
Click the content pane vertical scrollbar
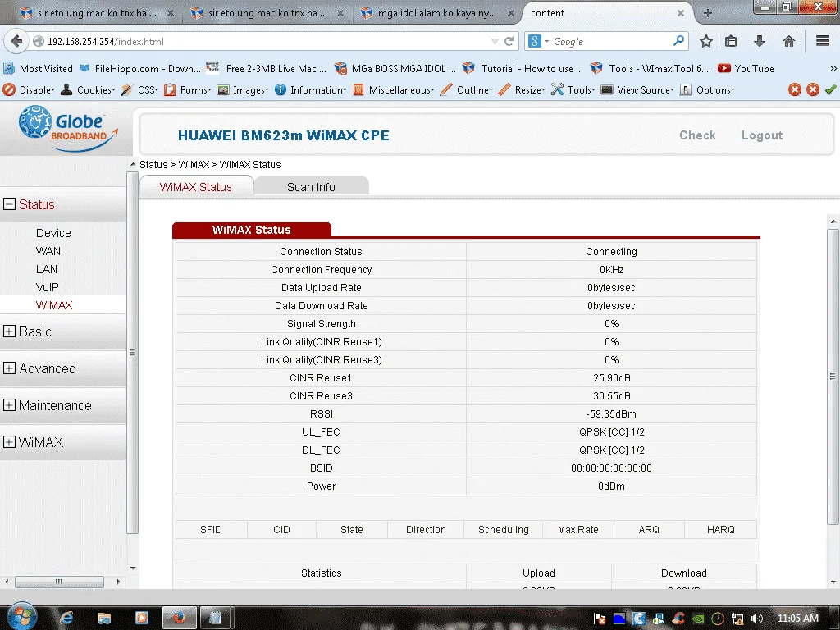pos(833,377)
